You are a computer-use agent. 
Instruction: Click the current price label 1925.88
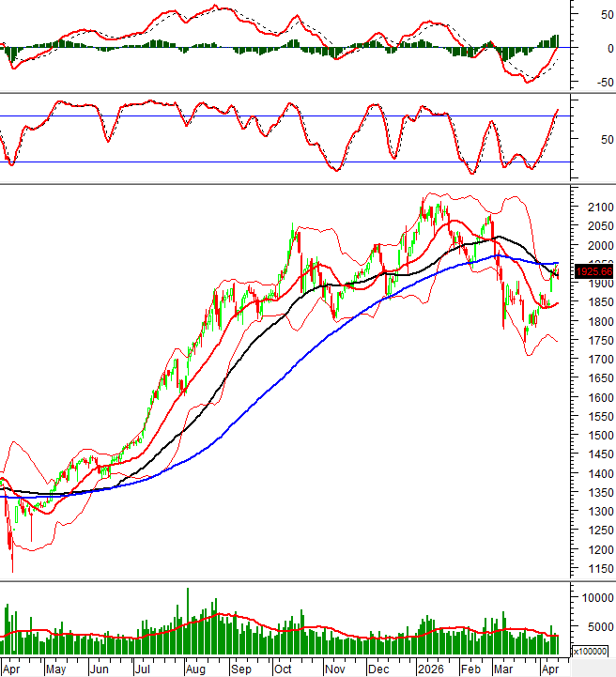[x=592, y=272]
